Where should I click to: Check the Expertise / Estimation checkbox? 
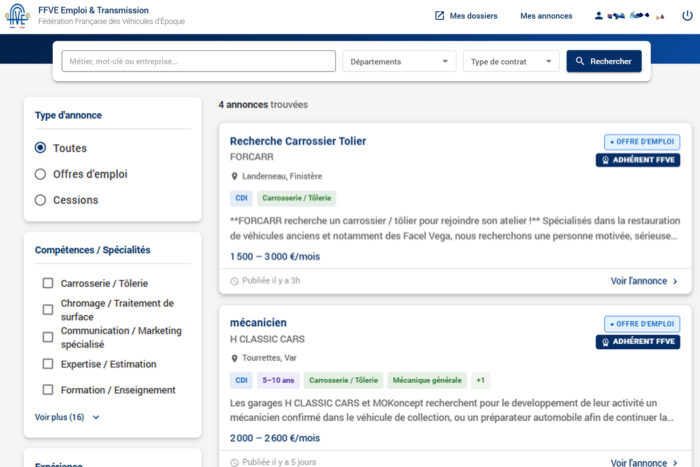[x=48, y=364]
